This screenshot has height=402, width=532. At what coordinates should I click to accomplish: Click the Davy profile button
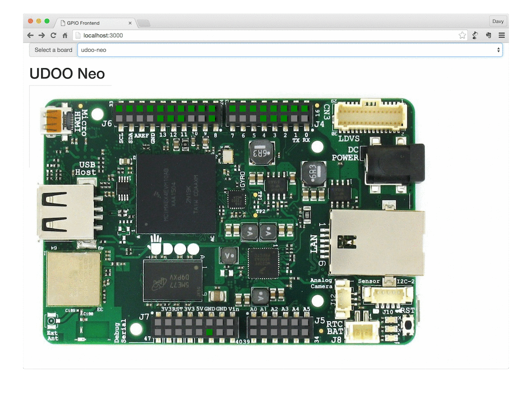(x=498, y=21)
